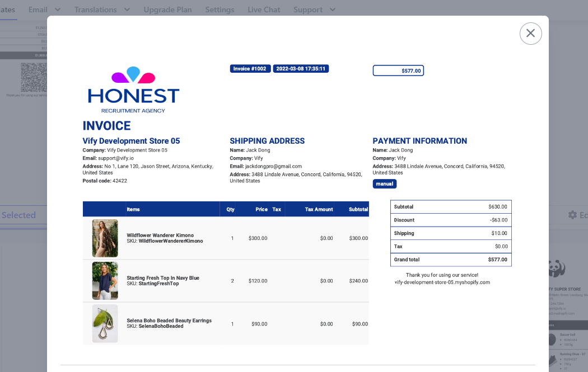This screenshot has width=588, height=372.
Task: Expand the Translations menu chevron
Action: (127, 10)
